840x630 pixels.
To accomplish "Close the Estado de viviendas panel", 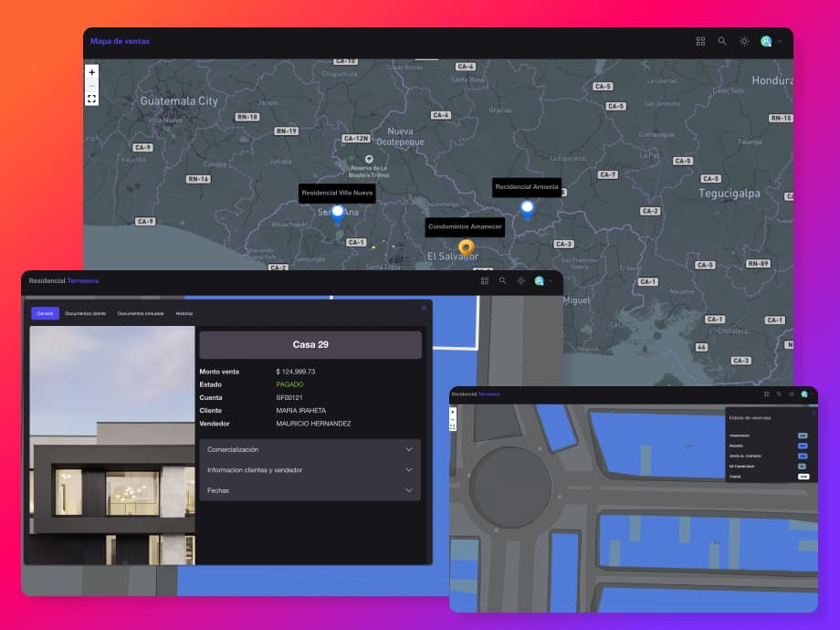I will pos(814,412).
